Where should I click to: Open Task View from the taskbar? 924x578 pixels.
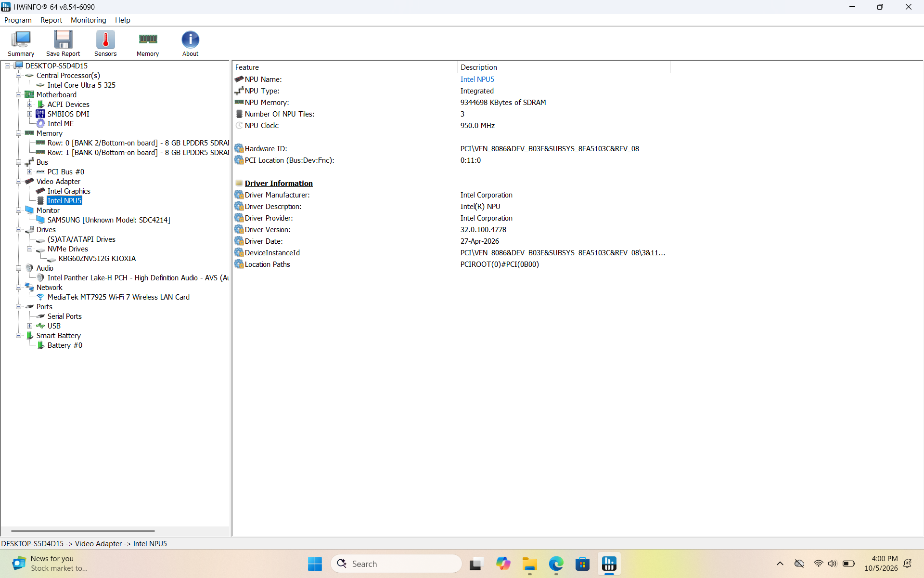476,564
